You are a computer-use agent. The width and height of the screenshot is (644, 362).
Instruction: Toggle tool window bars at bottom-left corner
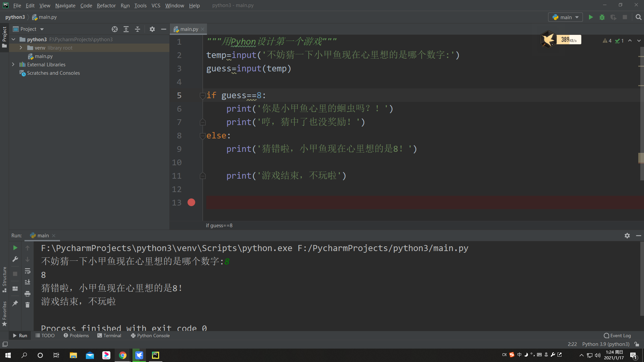(x=5, y=344)
